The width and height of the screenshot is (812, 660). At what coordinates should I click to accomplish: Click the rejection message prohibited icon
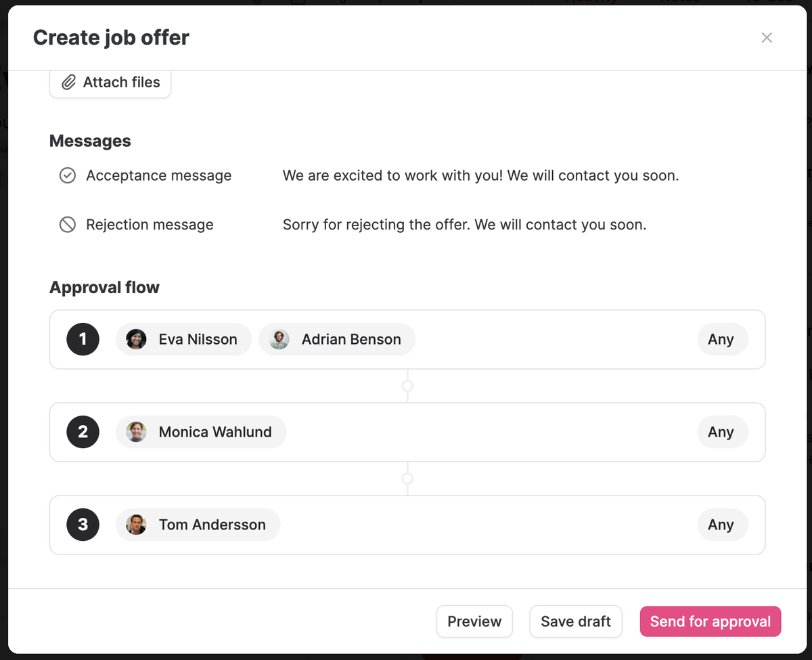click(68, 225)
